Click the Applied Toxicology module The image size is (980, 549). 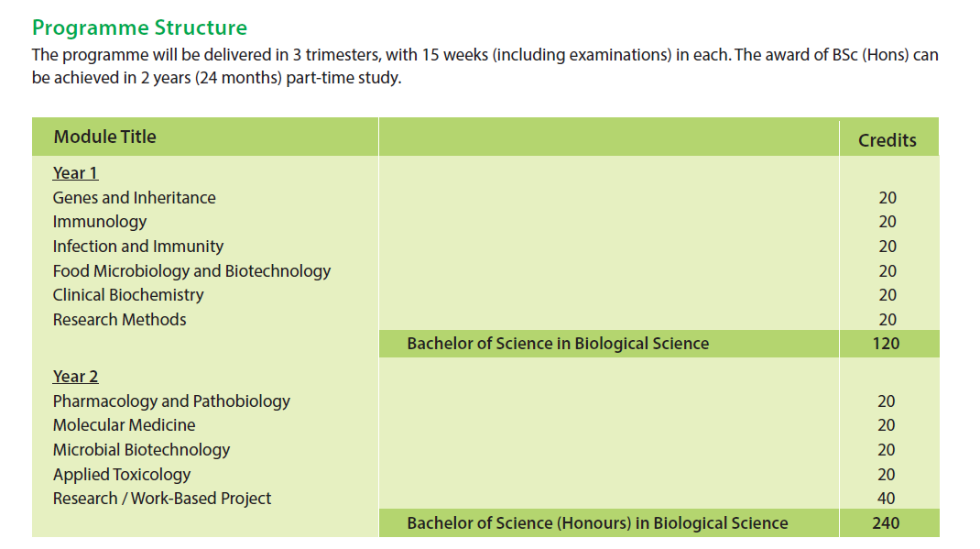(x=122, y=474)
